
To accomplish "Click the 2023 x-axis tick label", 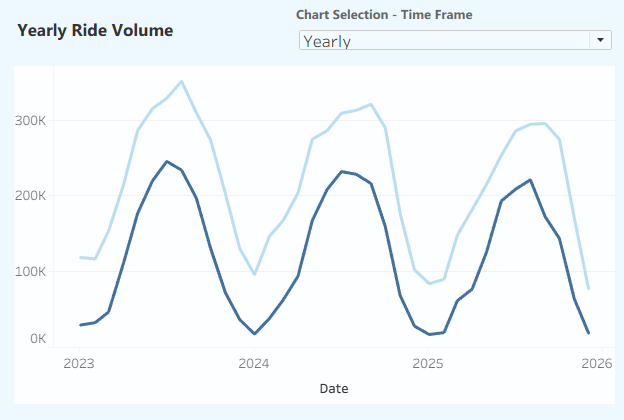I will point(79,363).
